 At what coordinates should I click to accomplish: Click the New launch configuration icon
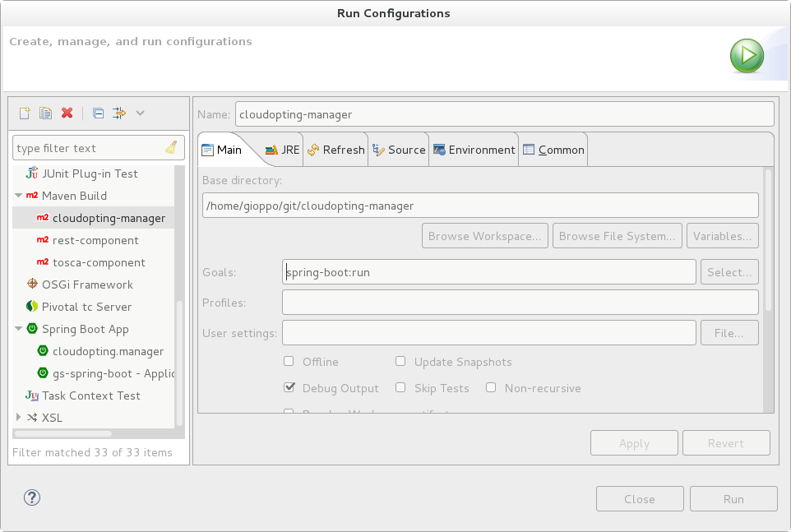[25, 113]
